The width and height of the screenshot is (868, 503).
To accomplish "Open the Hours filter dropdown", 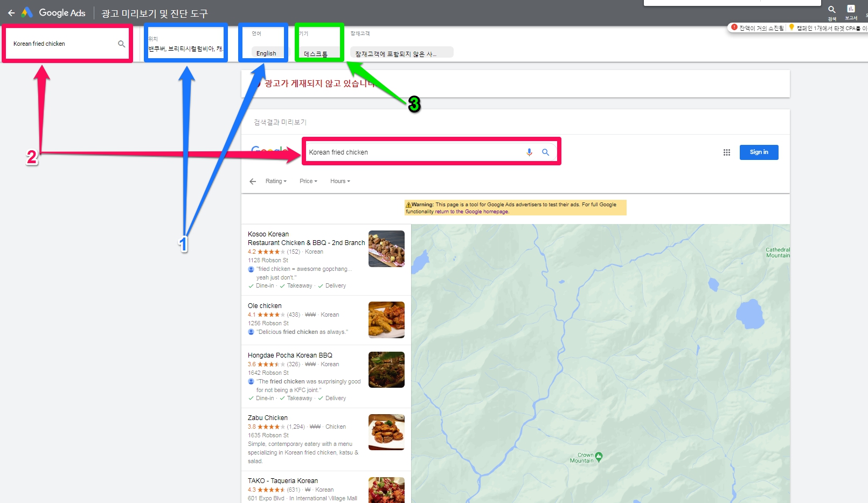I will click(340, 181).
